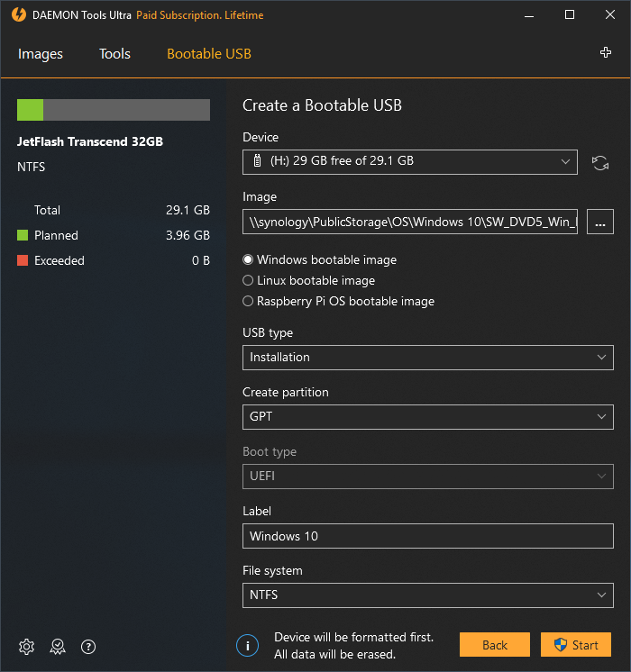Click the info icon beside format warning
The width and height of the screenshot is (631, 672).
(248, 646)
